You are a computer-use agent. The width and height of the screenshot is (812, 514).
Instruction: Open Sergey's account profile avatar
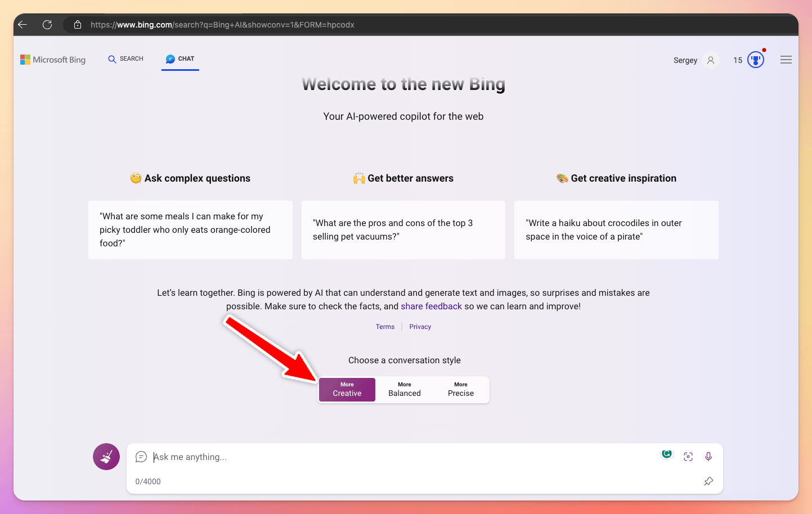click(x=711, y=60)
